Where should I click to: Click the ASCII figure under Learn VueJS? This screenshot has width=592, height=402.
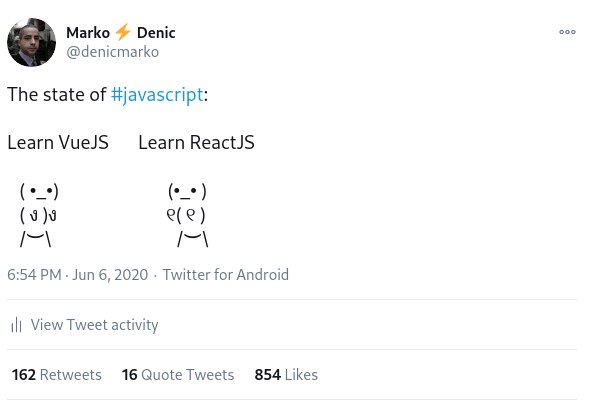(x=39, y=215)
